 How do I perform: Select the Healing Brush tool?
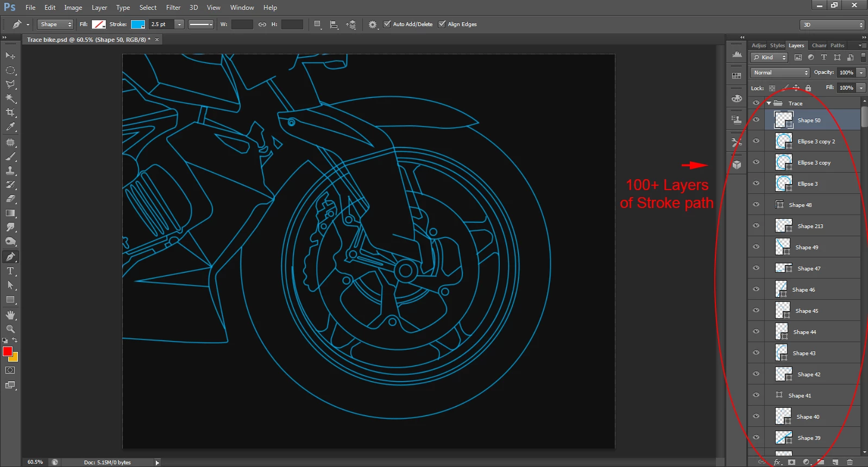[x=10, y=142]
